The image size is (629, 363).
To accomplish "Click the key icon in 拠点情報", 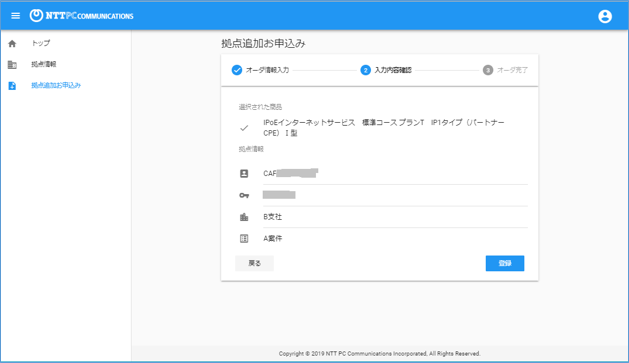I will [x=244, y=195].
